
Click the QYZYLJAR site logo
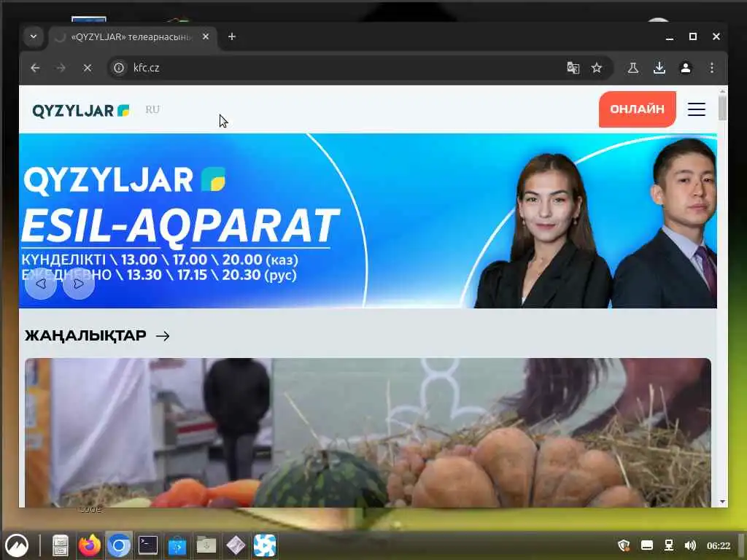81,111
